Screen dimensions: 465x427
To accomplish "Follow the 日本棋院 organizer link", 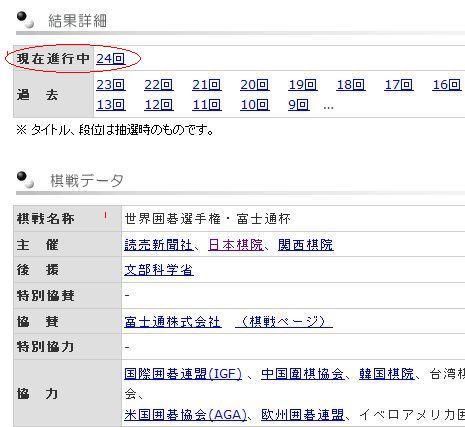I will (x=236, y=245).
